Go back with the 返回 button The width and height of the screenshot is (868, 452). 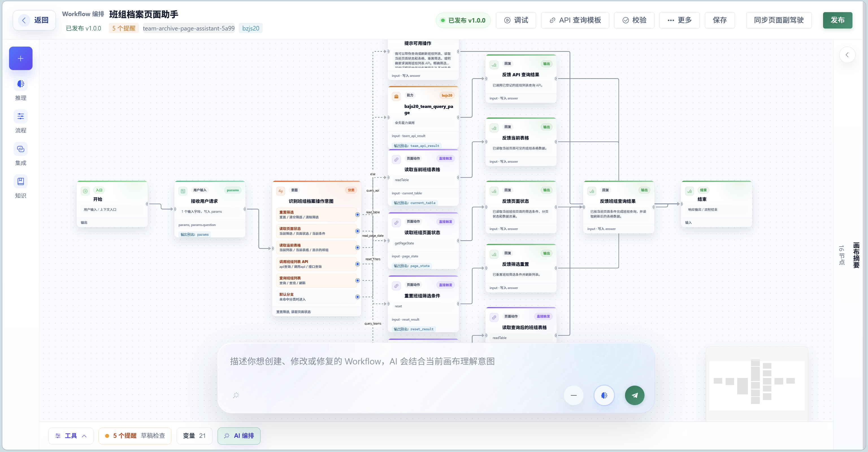pos(34,20)
